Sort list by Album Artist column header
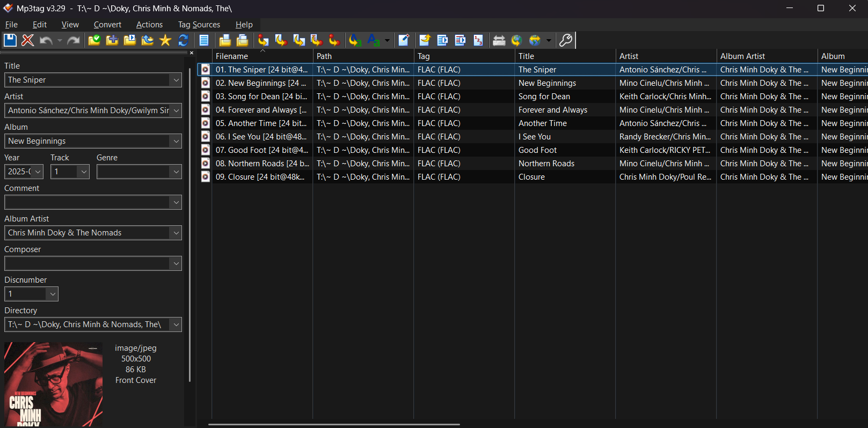The image size is (868, 428). coord(742,56)
